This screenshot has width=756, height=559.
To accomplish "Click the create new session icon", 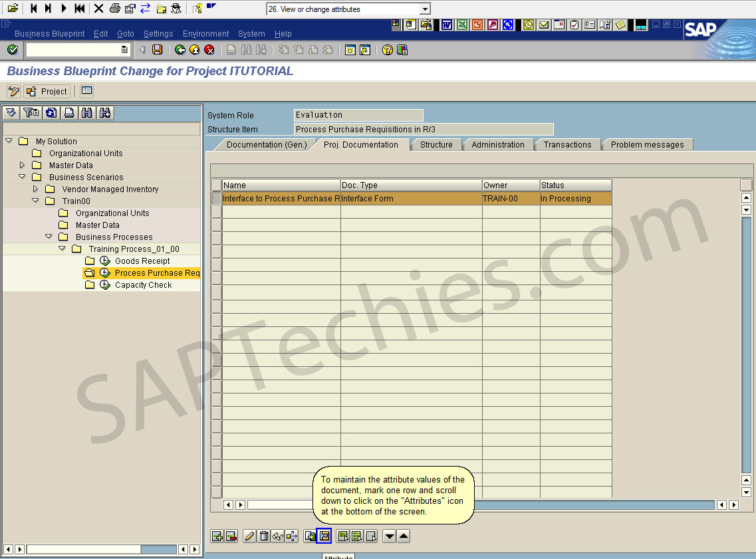I will pos(350,50).
